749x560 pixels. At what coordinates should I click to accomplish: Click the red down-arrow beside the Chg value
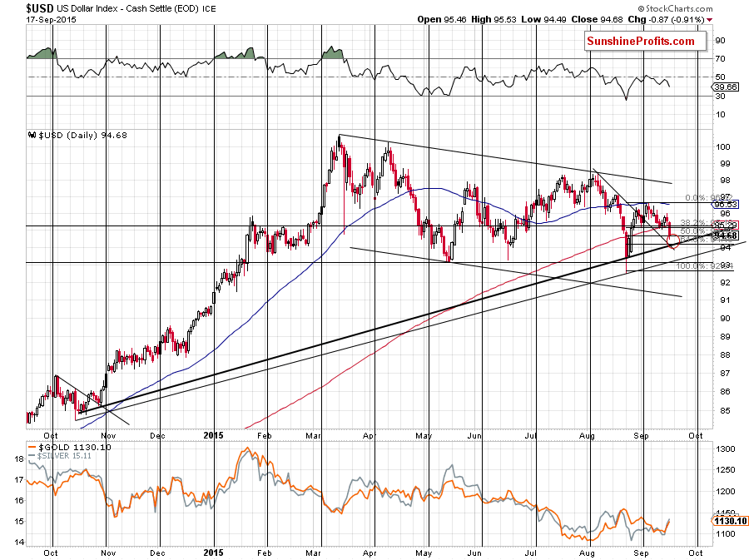point(709,20)
